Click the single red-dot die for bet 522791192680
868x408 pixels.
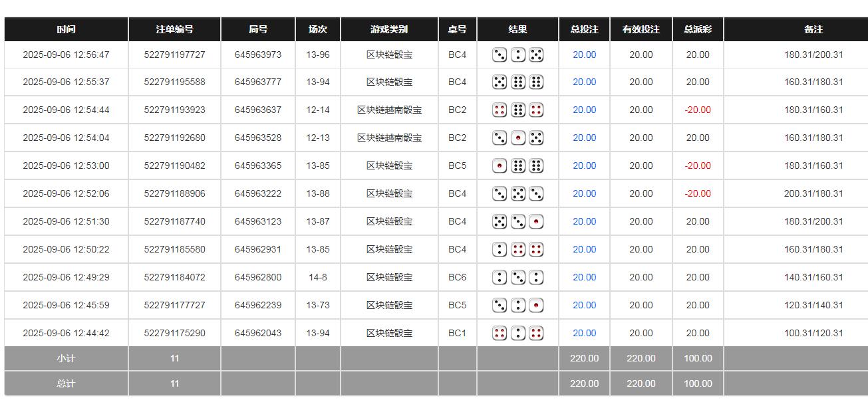519,138
